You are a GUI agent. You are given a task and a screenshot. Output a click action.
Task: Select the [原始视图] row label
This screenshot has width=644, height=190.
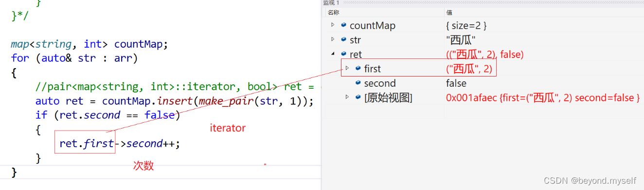coord(388,98)
